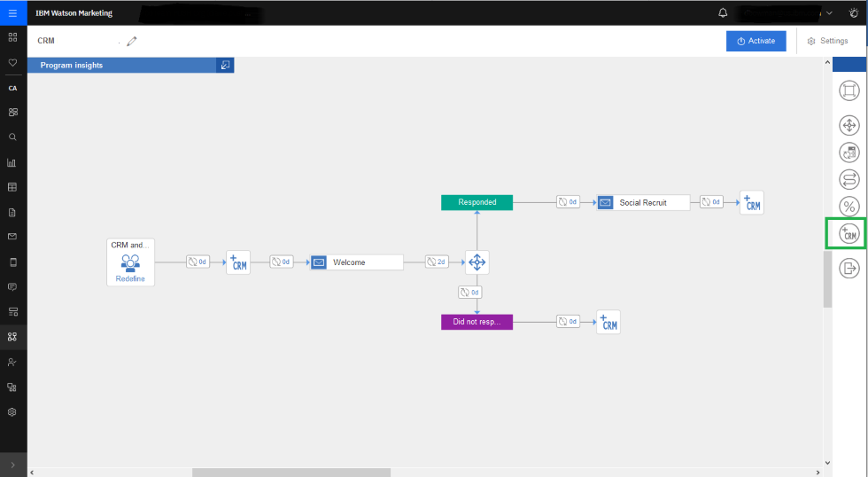Screen dimensions: 868x477
Task: Select the CRM and... Redefine start node
Action: click(131, 262)
